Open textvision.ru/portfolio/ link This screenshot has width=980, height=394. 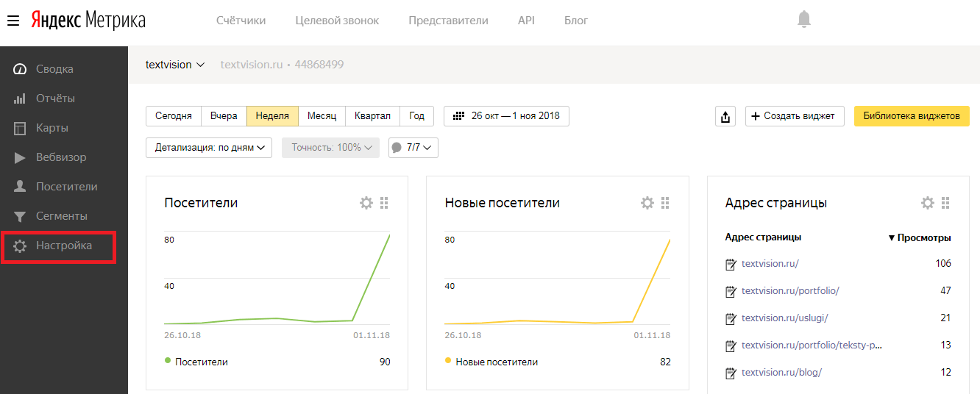790,291
